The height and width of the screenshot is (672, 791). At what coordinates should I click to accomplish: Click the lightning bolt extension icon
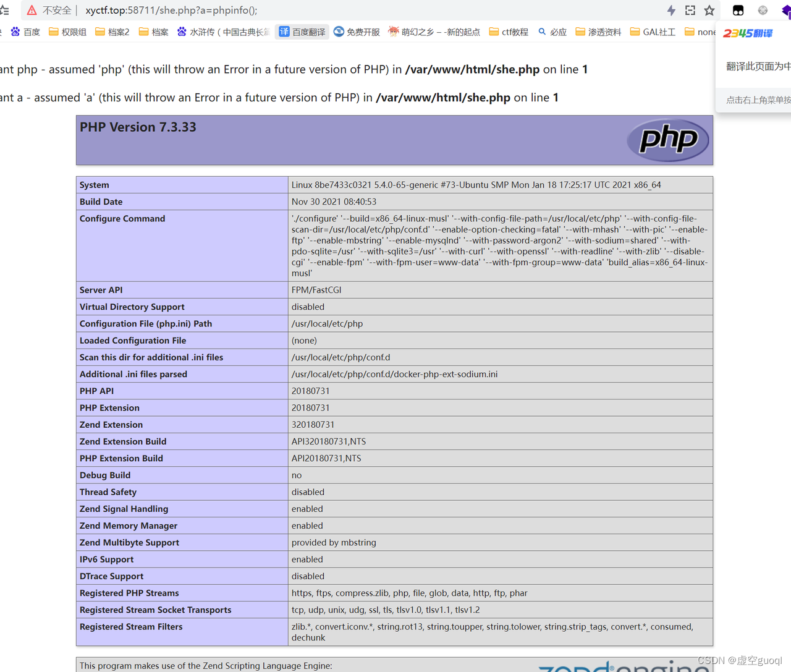pyautogui.click(x=670, y=10)
